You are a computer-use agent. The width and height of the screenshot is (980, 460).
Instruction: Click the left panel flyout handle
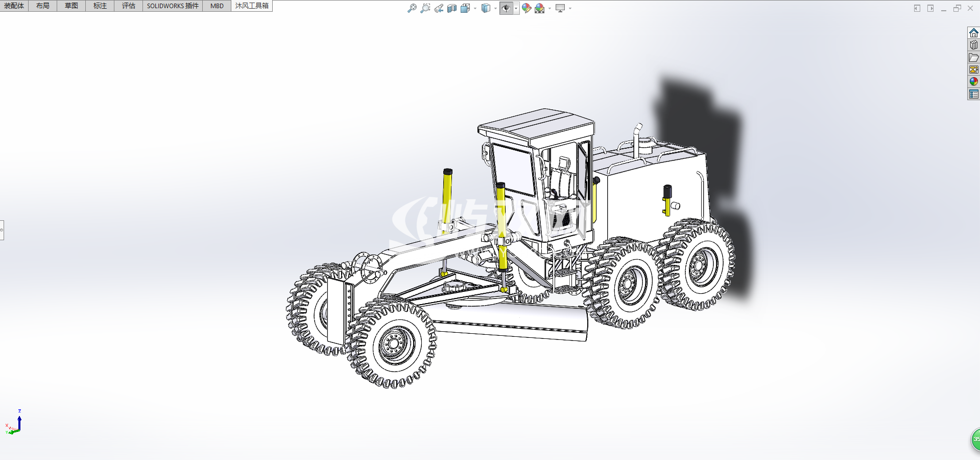tap(2, 230)
